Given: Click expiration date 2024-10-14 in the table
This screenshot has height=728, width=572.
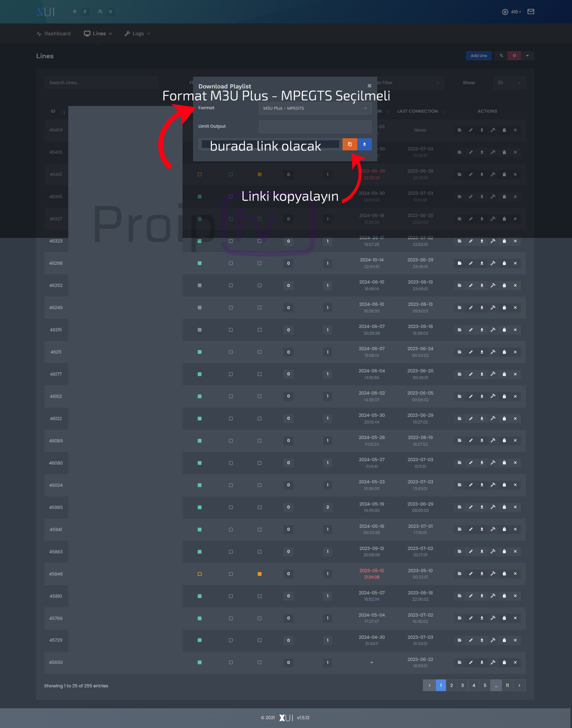Looking at the screenshot, I should 372,260.
